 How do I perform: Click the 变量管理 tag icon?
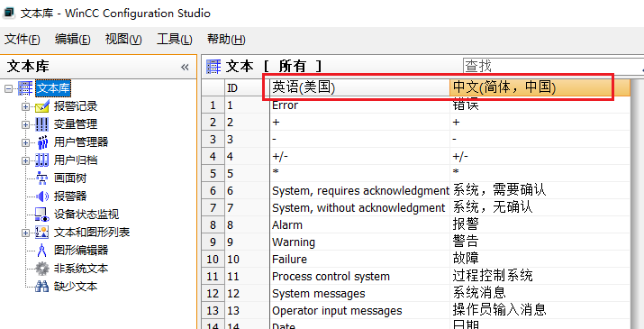tap(42, 124)
